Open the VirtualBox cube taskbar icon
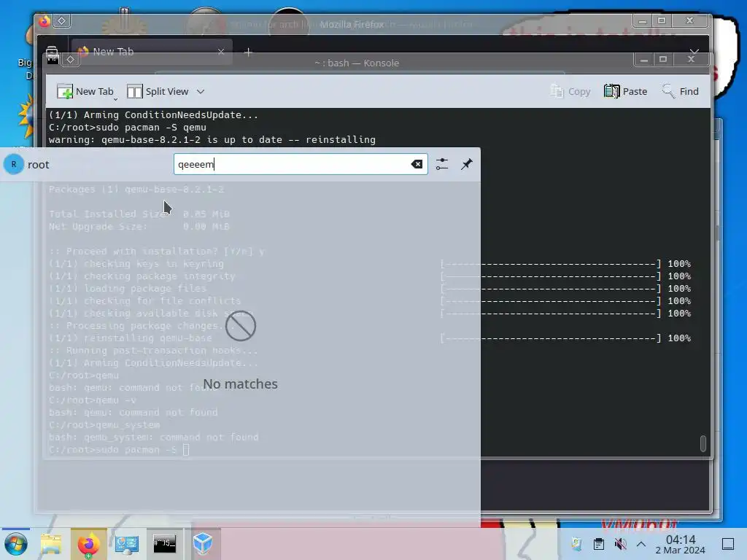747x560 pixels. coord(203,544)
